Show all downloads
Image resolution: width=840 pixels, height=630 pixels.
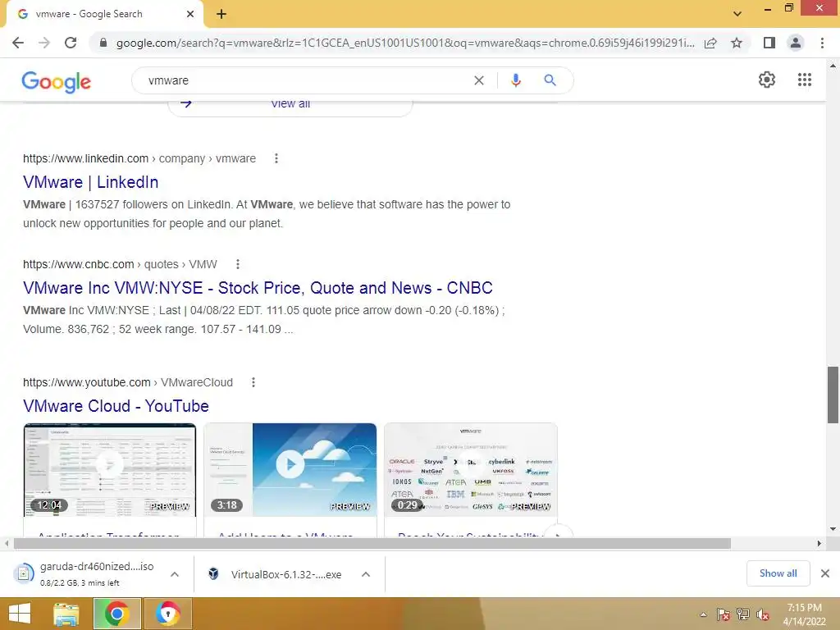click(778, 573)
